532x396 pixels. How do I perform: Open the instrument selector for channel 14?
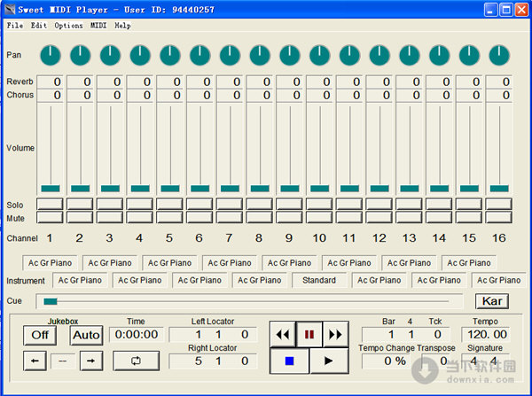click(439, 280)
